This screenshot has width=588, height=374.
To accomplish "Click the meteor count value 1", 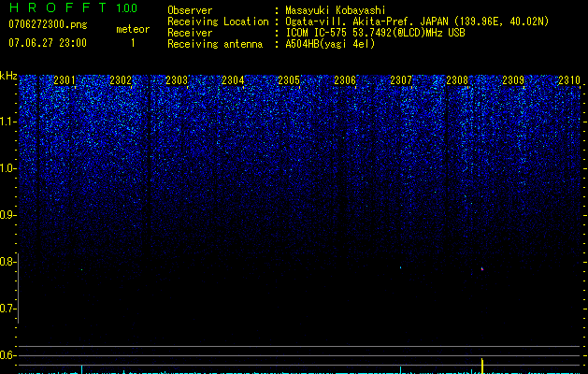I will click(x=133, y=43).
